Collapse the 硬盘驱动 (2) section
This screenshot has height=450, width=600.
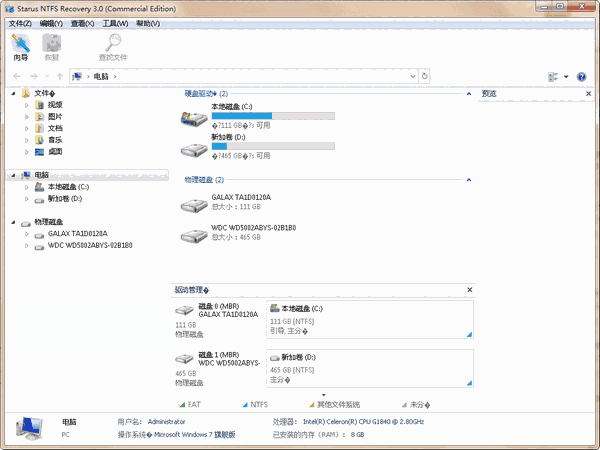469,94
